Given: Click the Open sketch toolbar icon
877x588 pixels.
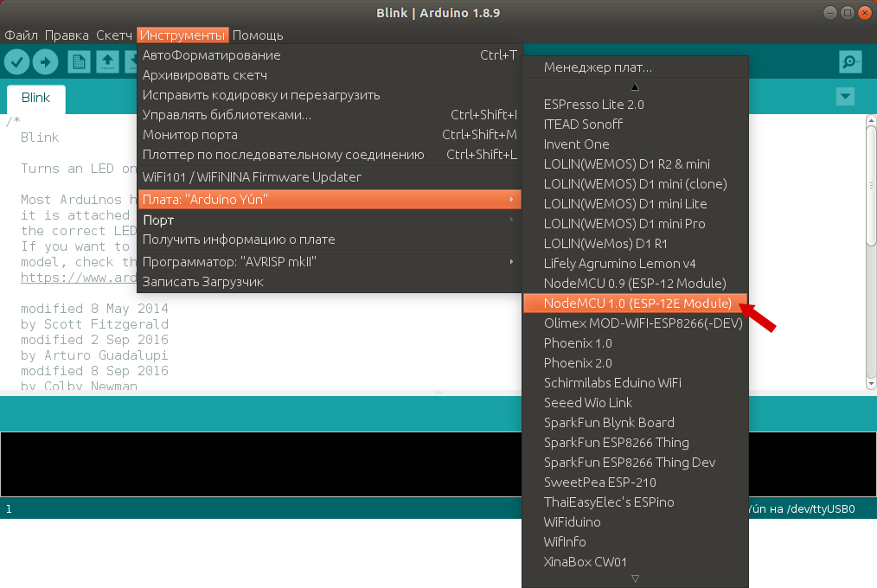Looking at the screenshot, I should (107, 61).
